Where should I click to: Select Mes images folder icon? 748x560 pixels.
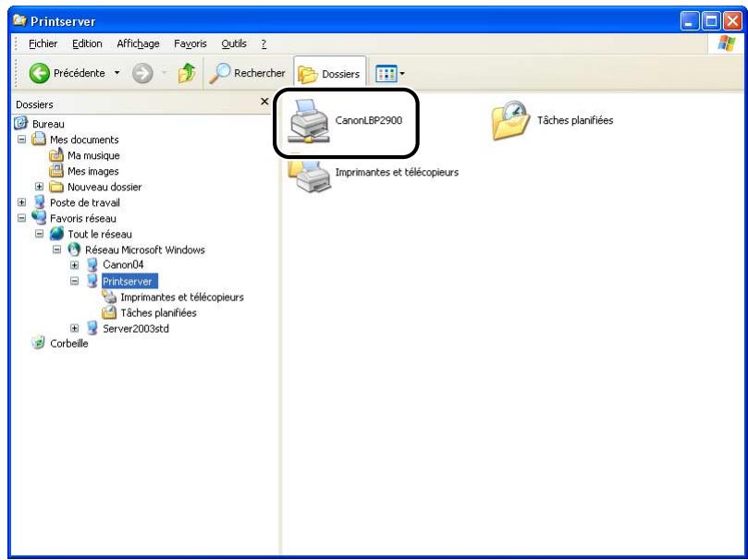point(56,171)
